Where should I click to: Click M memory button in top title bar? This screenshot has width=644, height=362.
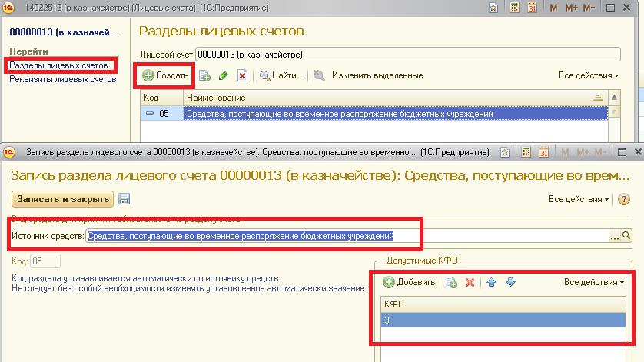point(553,8)
